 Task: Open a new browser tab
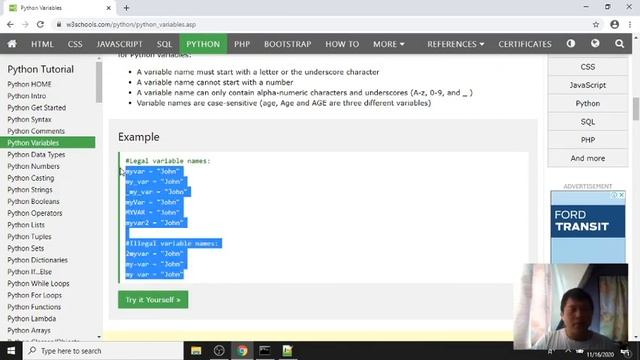[x=126, y=8]
